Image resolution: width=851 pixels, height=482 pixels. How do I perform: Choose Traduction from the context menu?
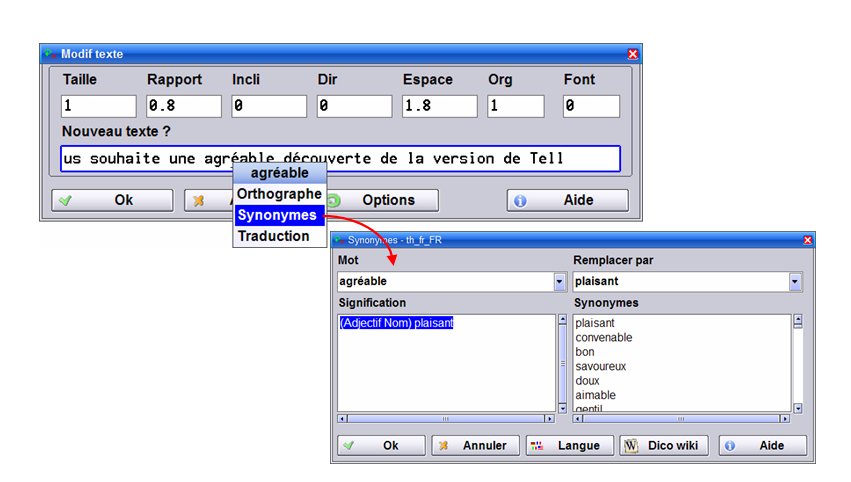click(x=280, y=236)
